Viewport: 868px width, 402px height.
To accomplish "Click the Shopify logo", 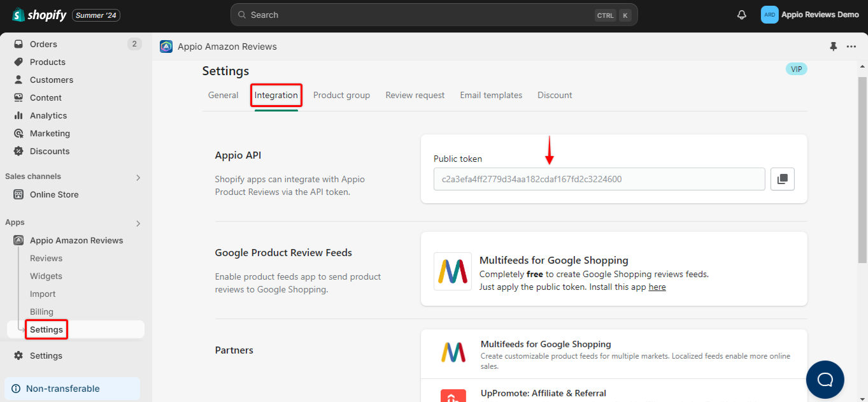I will point(39,15).
